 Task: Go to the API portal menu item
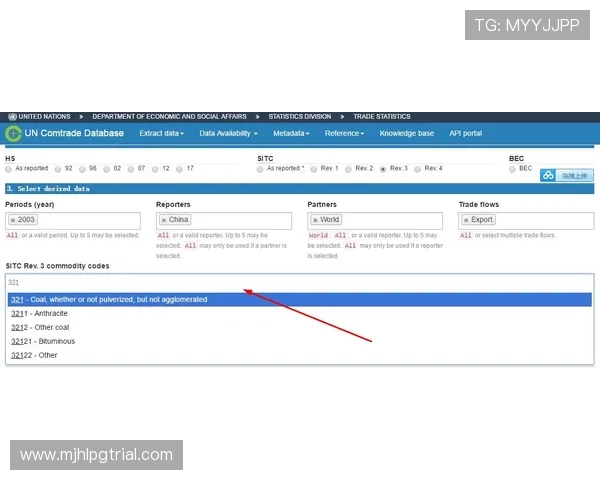tap(465, 133)
